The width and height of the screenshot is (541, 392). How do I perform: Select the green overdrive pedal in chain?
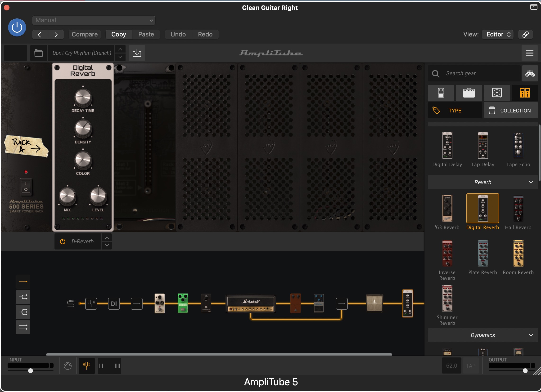[x=183, y=303]
